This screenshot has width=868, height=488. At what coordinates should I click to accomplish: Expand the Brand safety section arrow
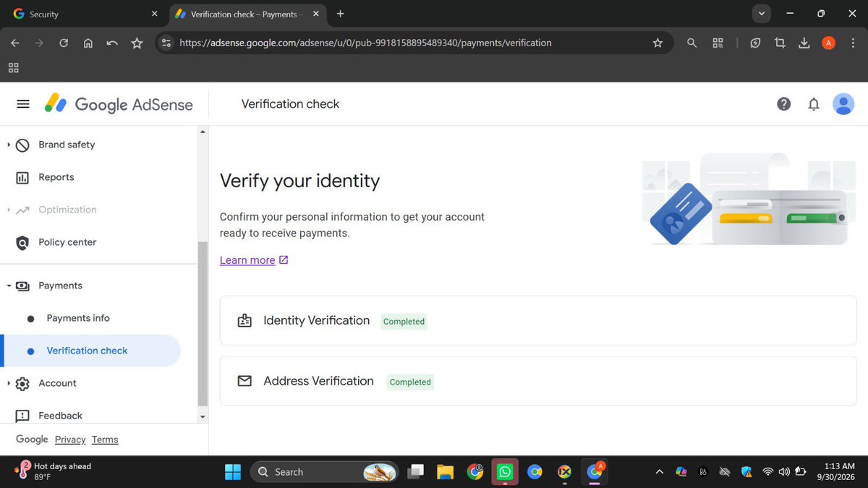9,145
